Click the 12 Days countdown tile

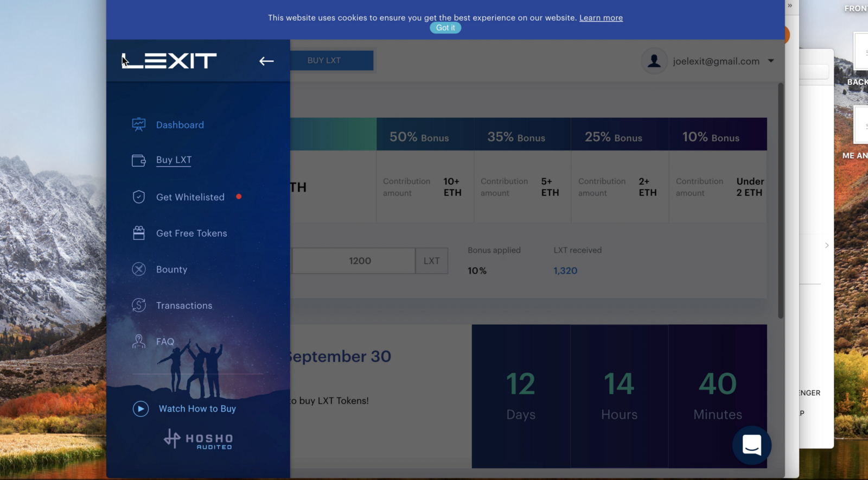[x=521, y=396]
